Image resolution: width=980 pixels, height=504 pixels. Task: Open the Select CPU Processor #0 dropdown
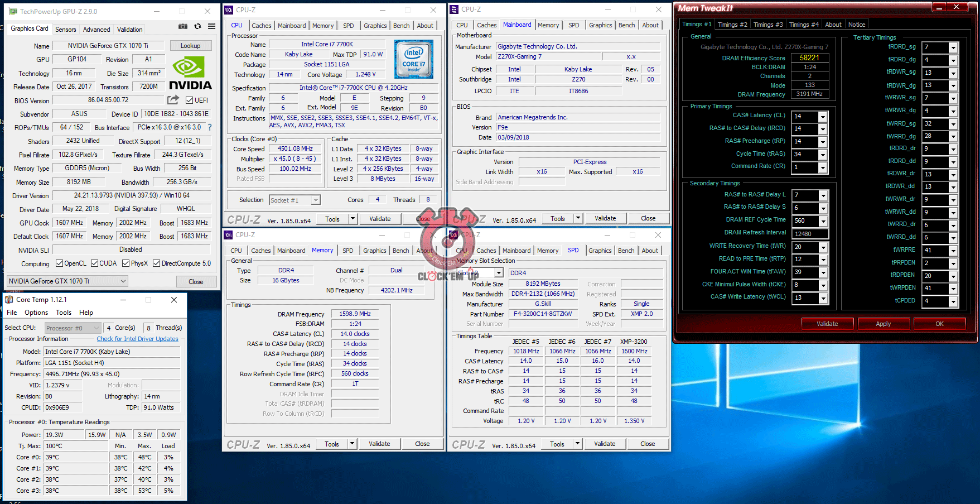tap(73, 328)
